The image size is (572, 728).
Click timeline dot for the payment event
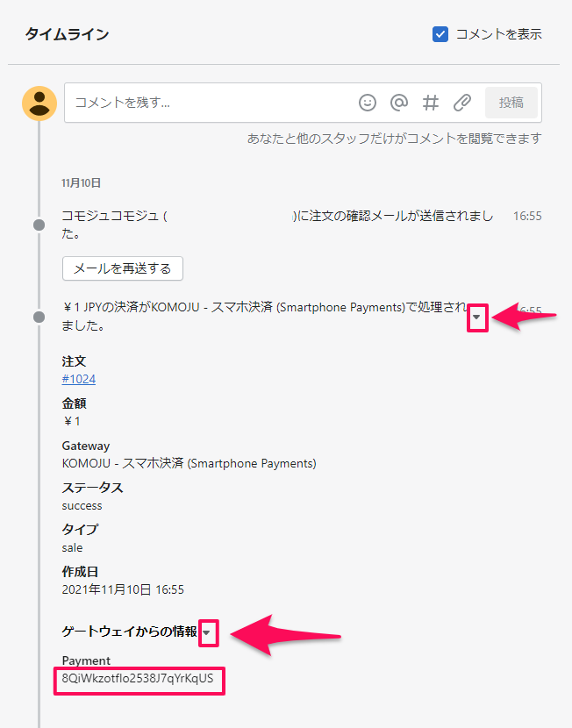pos(39,317)
